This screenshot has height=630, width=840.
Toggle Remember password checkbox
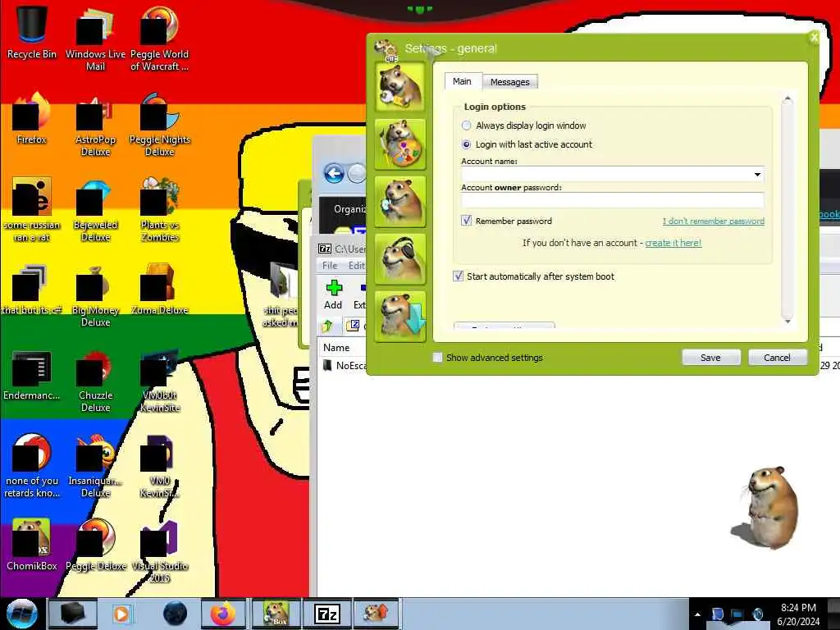click(466, 221)
